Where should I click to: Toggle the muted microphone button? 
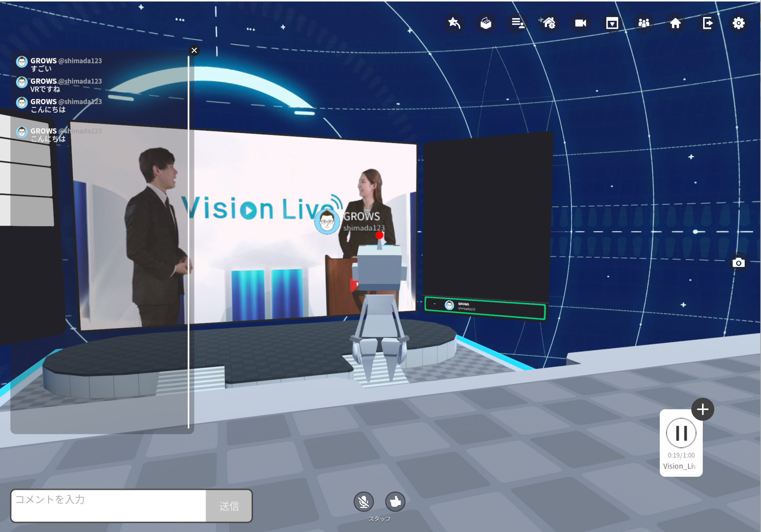[364, 502]
